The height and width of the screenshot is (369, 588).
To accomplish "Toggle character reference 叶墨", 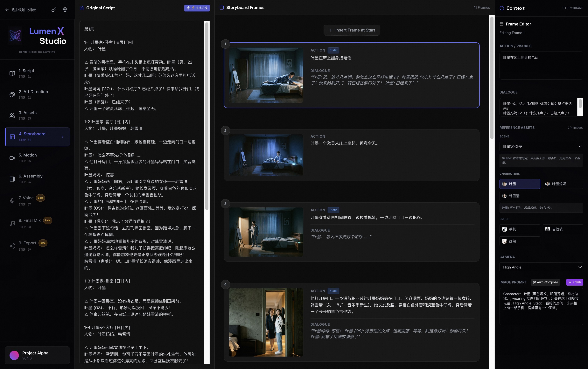I will (520, 184).
